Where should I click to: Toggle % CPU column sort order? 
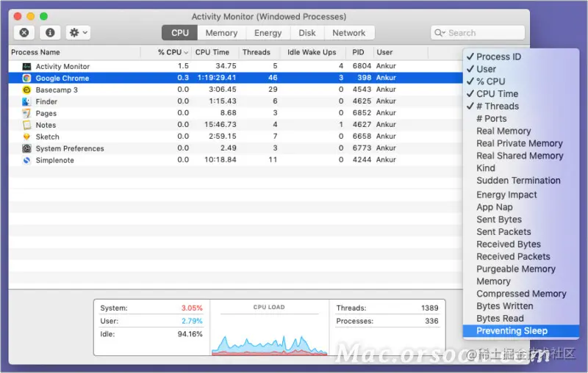click(x=166, y=52)
